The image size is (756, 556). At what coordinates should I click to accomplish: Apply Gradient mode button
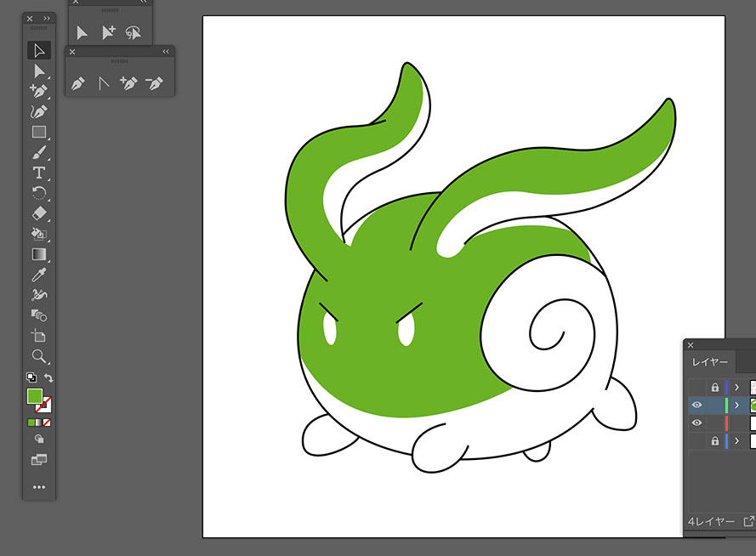39,423
